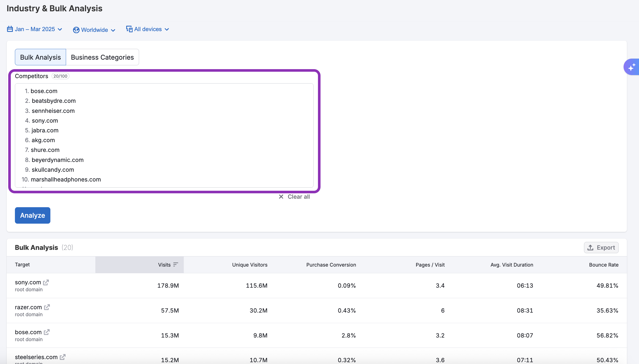Open steelseries.com via its external link icon
Screen dimensions: 639x364
pyautogui.click(x=62, y=357)
